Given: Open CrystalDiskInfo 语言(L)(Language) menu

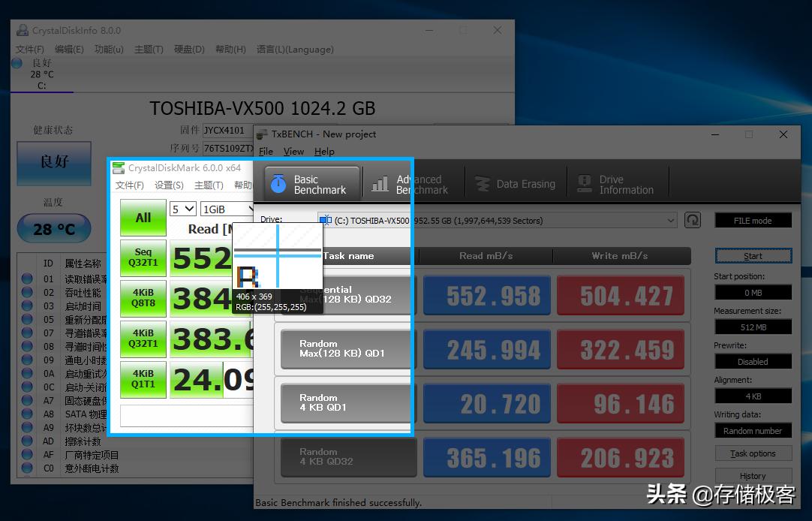Looking at the screenshot, I should [295, 50].
